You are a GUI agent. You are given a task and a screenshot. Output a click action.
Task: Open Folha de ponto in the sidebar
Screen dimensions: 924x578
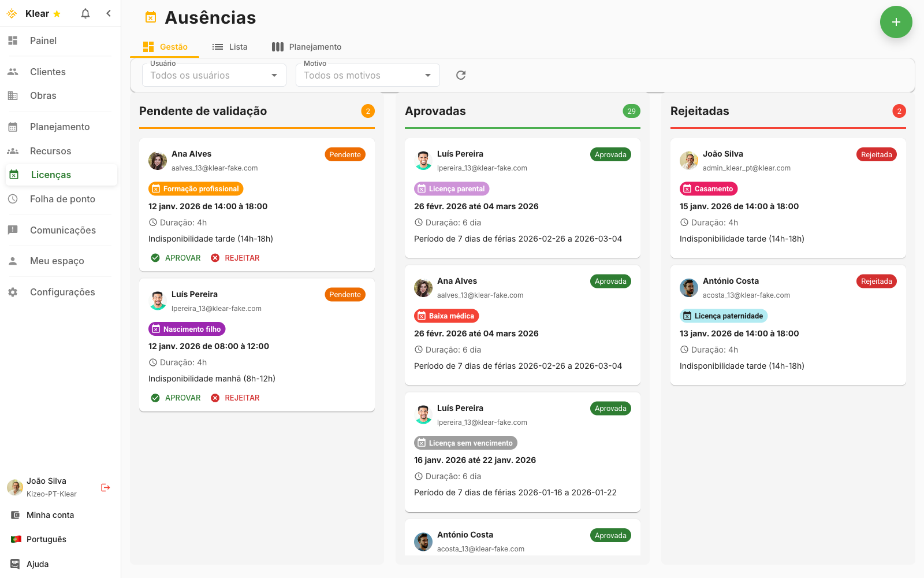[62, 199]
